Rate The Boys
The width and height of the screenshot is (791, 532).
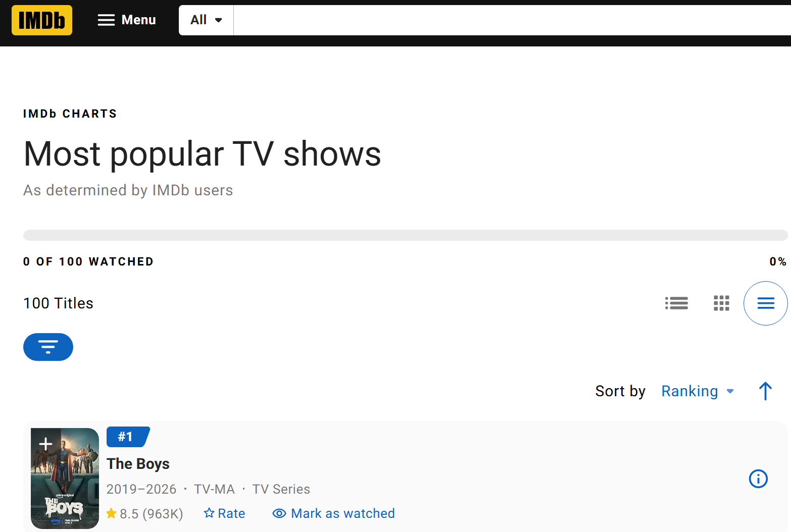click(224, 513)
